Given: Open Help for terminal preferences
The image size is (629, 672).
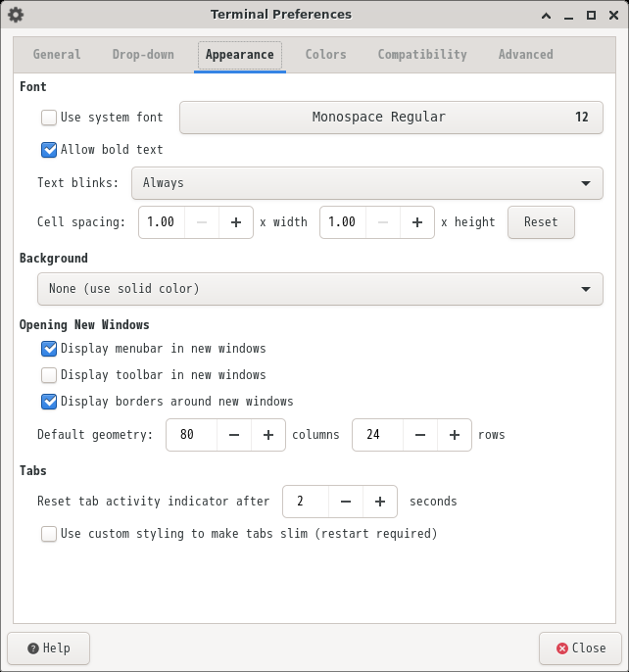Looking at the screenshot, I should pos(48,648).
